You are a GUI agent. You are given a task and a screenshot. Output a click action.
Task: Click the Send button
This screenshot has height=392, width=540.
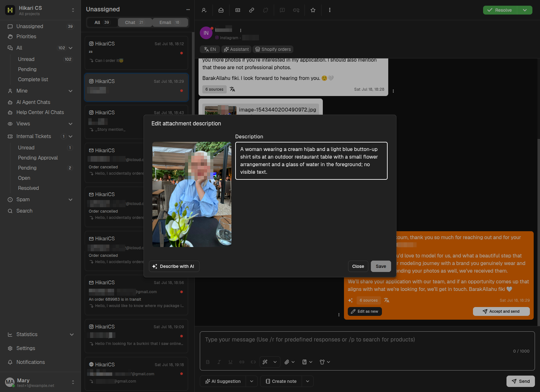pyautogui.click(x=521, y=381)
